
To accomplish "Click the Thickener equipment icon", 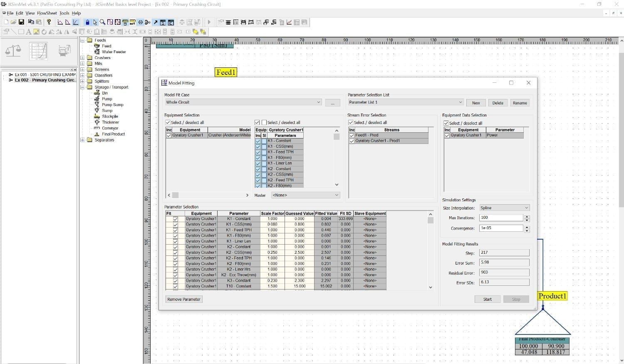I will click(97, 122).
